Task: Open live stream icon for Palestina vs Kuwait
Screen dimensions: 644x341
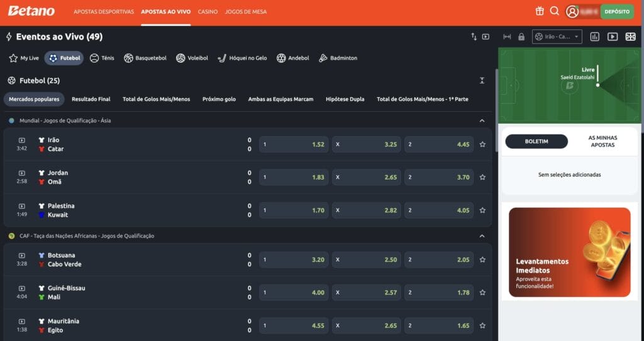Action: click(x=22, y=206)
